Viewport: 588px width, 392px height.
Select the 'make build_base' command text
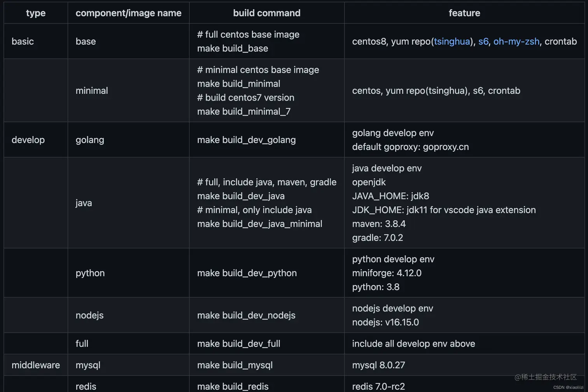click(x=233, y=49)
